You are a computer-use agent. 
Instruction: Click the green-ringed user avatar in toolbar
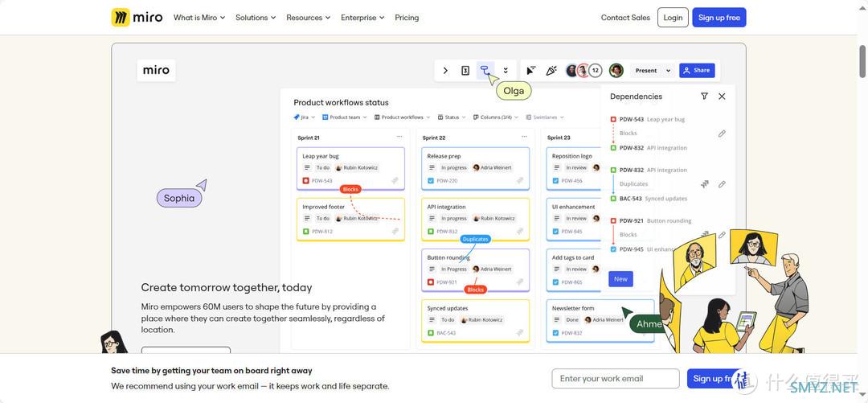[616, 71]
